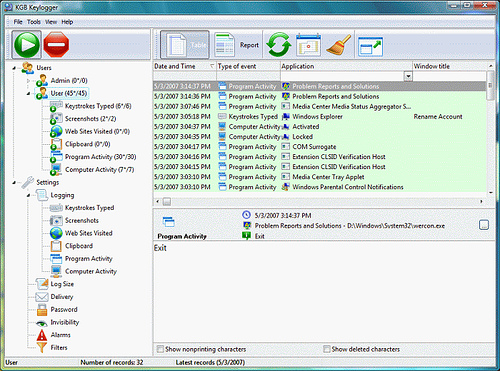This screenshot has height=371, width=500.
Task: Click the horizontal scrollbar thumb under the table
Action: [x=167, y=201]
